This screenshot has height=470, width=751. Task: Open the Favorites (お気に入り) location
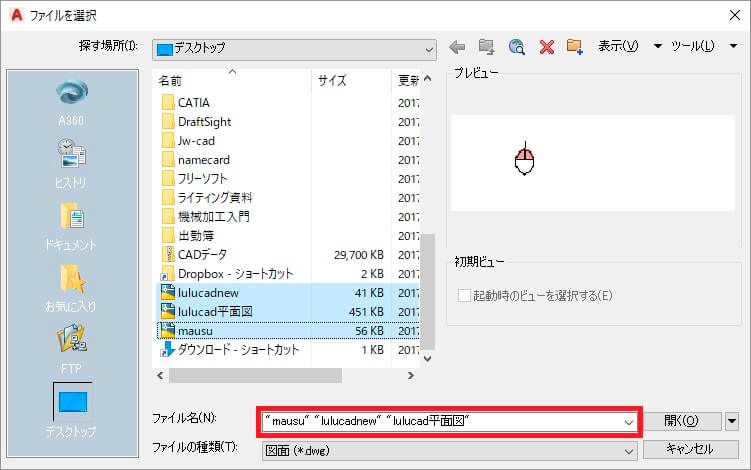[71, 288]
